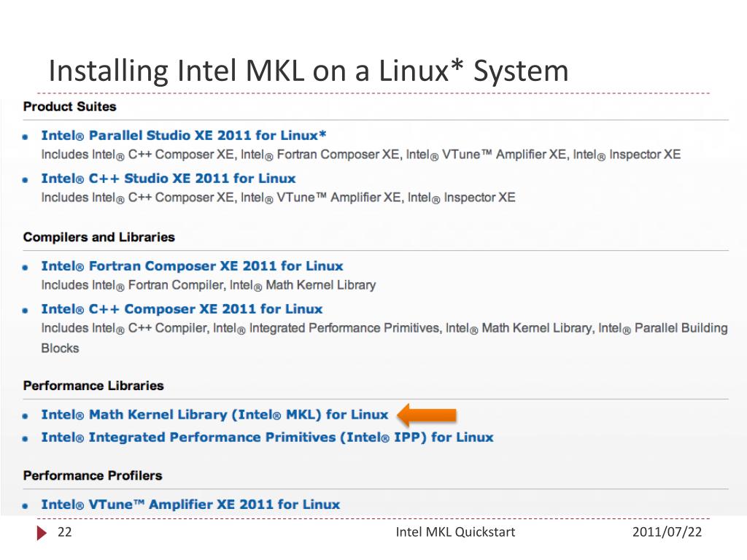Screen dimensions: 747x560
Task: Select the Compilers and Libraries heading
Action: [99, 237]
